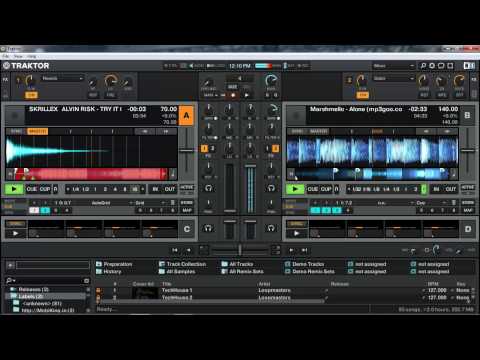Open the Preparation favorite folder
Screen dimensions: 480x360
click(x=114, y=264)
